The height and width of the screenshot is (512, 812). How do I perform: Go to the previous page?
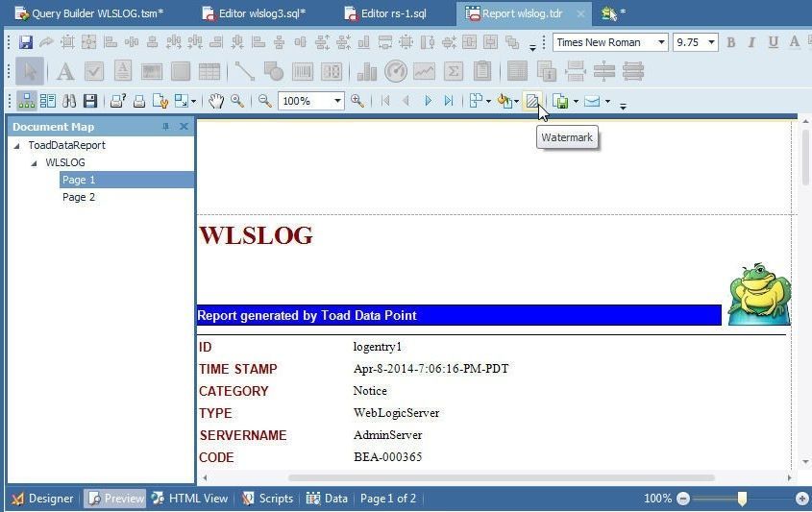[x=406, y=101]
